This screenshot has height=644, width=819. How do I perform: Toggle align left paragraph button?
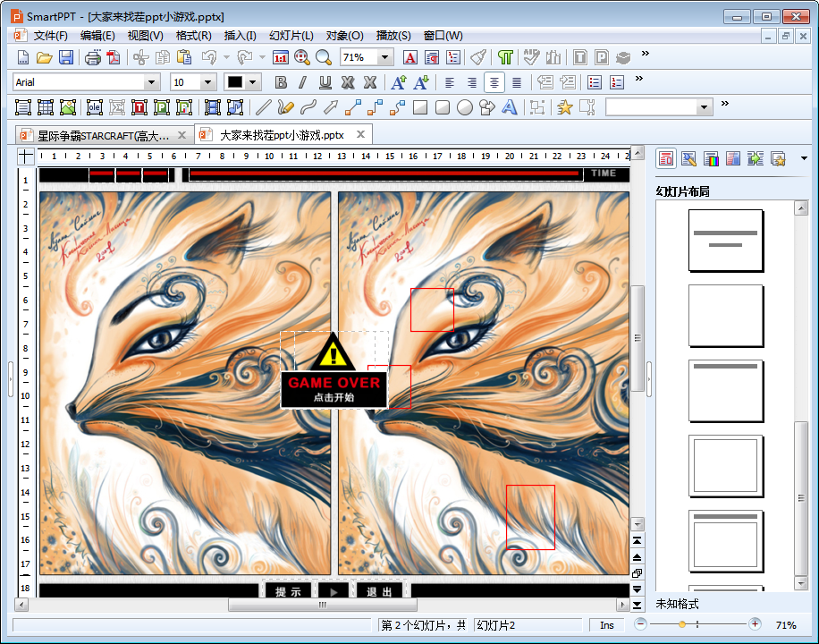coord(449,82)
